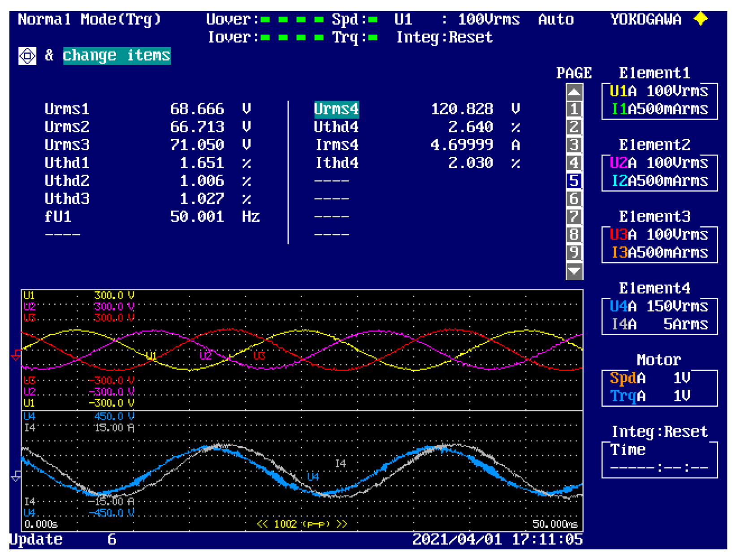The width and height of the screenshot is (736, 560).
Task: Click the U4 450.0 V scale label
Action: (79, 417)
